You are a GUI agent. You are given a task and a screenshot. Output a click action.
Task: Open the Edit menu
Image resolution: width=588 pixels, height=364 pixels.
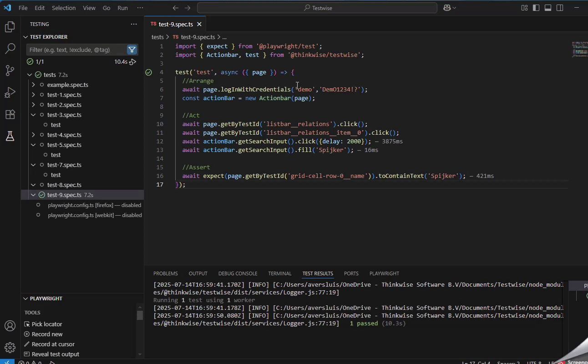click(x=40, y=8)
